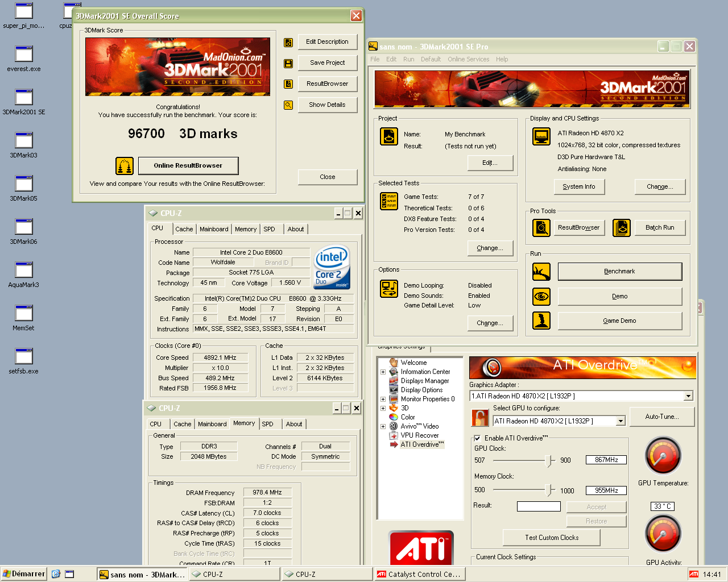
Task: Switch to Cache tab in upper CPU-Z
Action: coord(184,229)
